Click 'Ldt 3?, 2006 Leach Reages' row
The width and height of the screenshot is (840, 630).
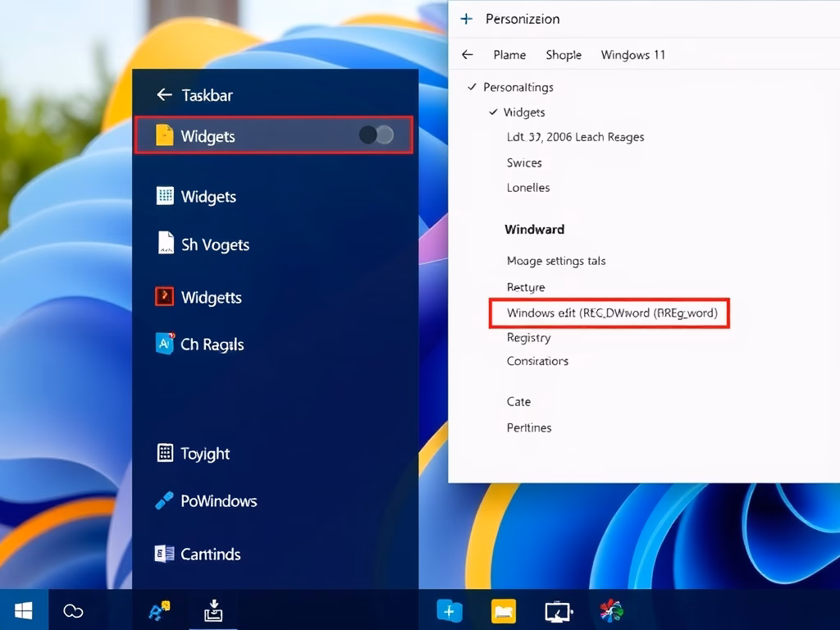(x=575, y=137)
